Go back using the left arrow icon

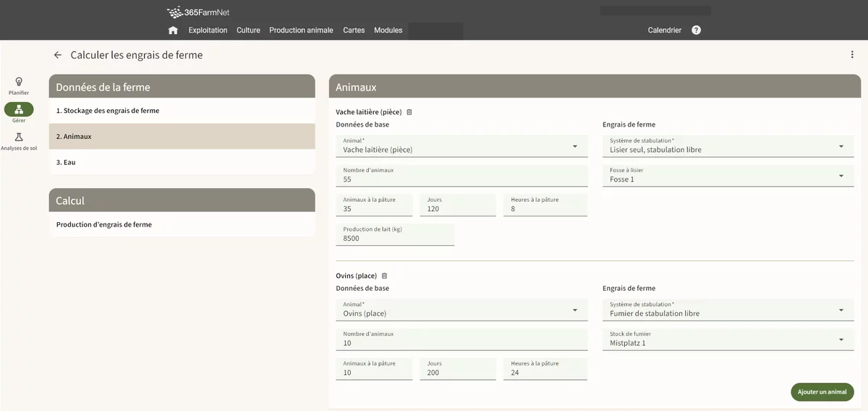(x=58, y=55)
